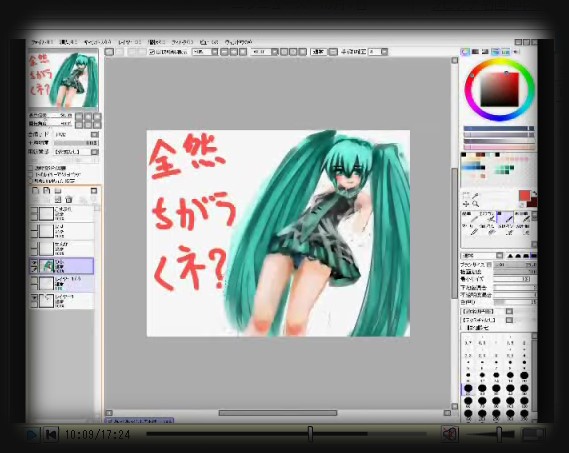This screenshot has height=453, width=569.
Task: Swap foreground and background colors arrow
Action: (534, 193)
